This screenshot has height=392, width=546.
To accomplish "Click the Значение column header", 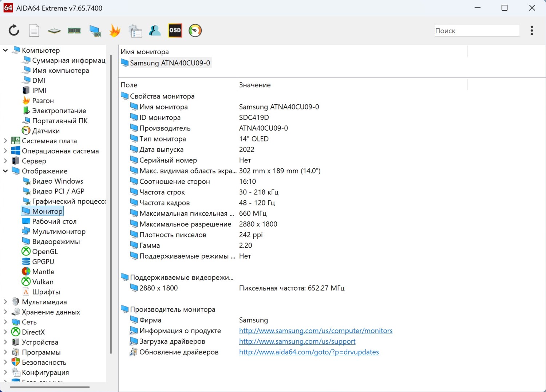I will point(255,85).
